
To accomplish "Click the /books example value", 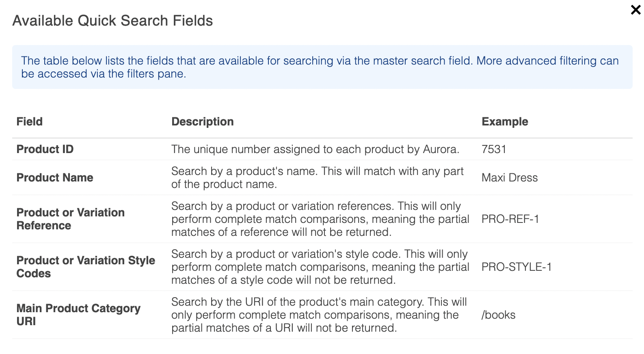I will pos(498,315).
